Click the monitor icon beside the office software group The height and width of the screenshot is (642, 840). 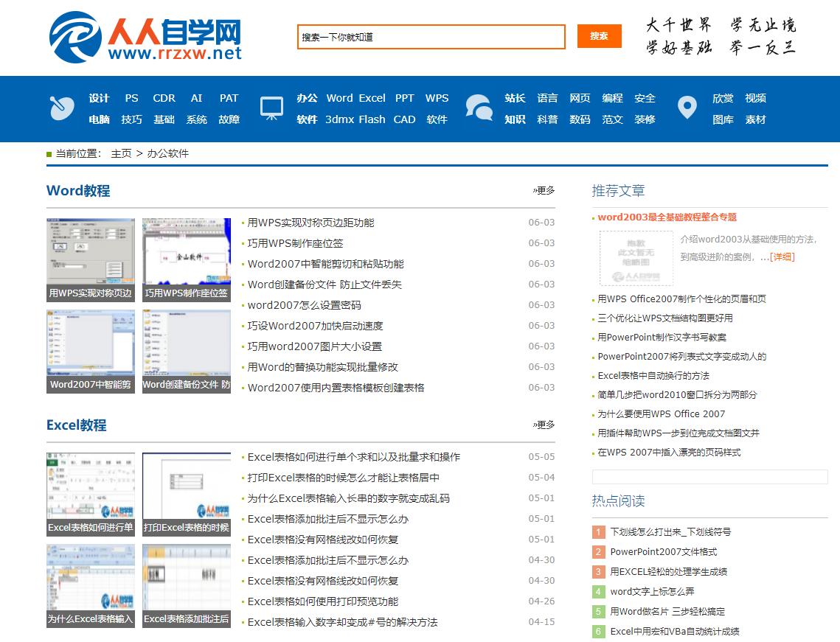tap(272, 108)
